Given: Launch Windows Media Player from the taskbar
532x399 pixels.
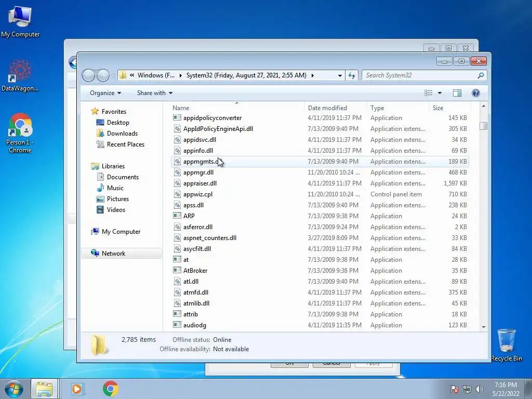Looking at the screenshot, I should click(77, 389).
